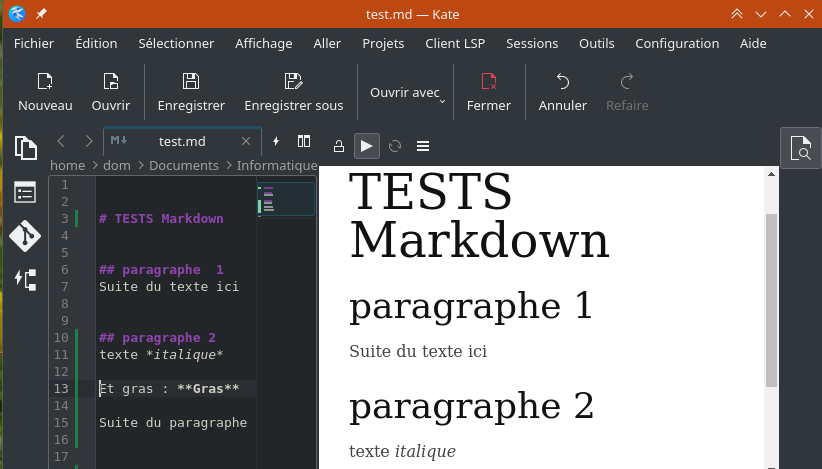This screenshot has height=469, width=822.
Task: Click the quick open lightning icon
Action: tap(276, 141)
